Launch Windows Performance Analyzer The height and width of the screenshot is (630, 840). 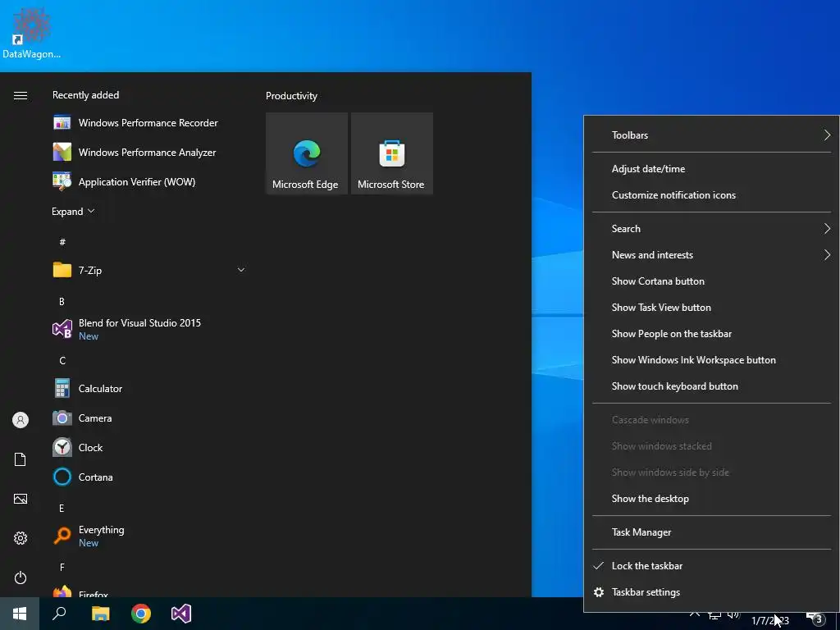(x=148, y=152)
